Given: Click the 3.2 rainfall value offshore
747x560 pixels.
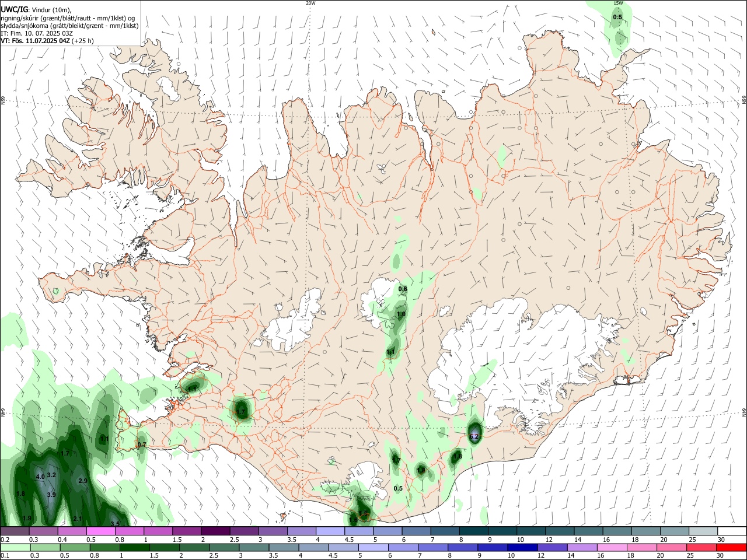Looking at the screenshot, I should [51, 475].
